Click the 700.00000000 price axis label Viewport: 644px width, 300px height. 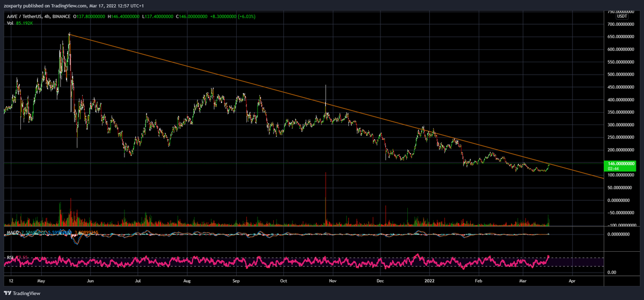[621, 24]
